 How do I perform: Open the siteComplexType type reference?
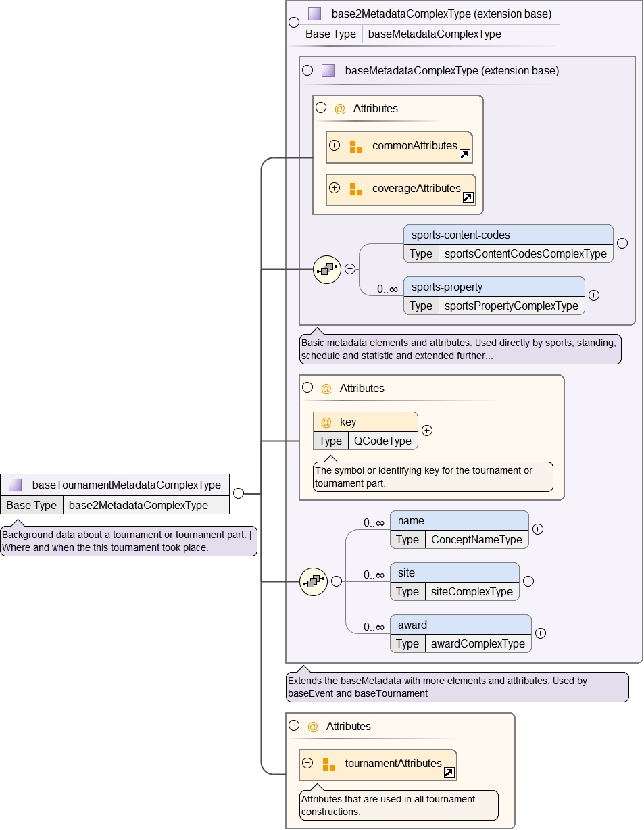pos(472,592)
